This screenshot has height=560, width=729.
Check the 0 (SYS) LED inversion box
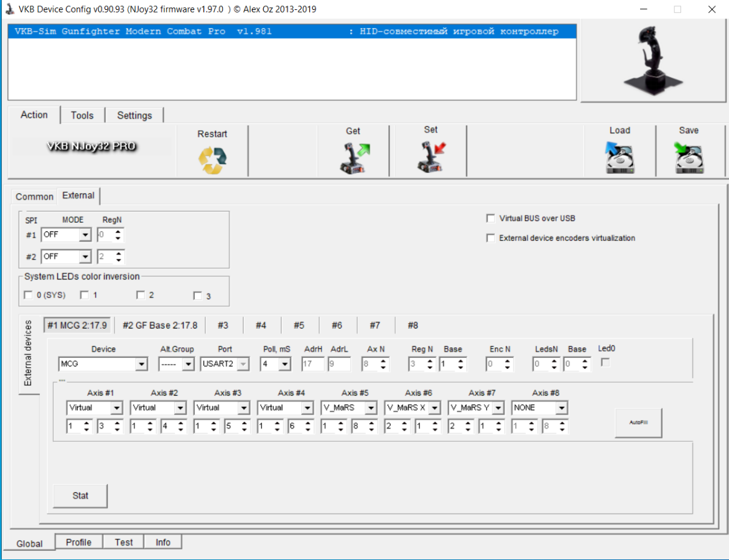pos(29,295)
